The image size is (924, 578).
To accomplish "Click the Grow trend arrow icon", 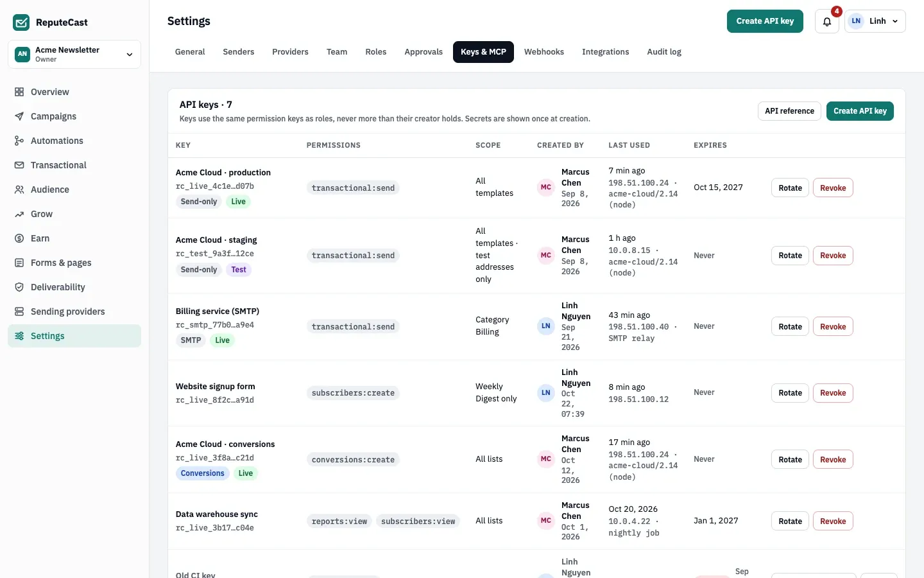I will coord(19,214).
